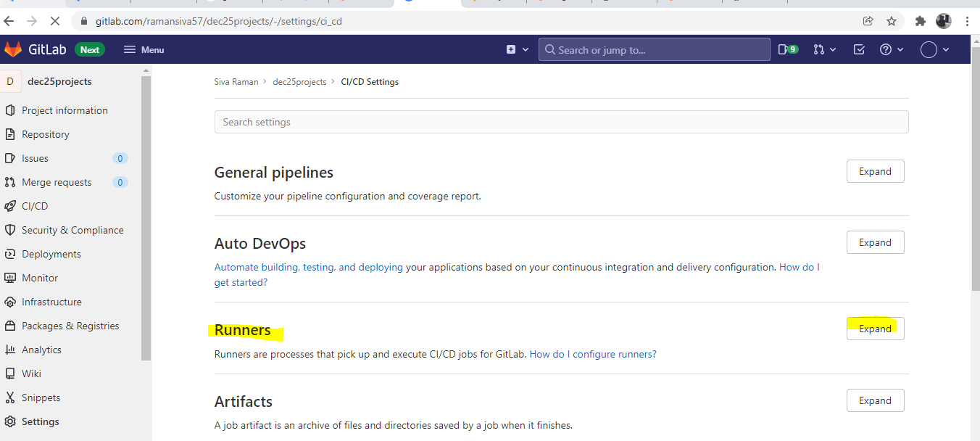Screen dimensions: 980x441
Task: Open the browser extensions puzzle icon
Action: [x=921, y=21]
